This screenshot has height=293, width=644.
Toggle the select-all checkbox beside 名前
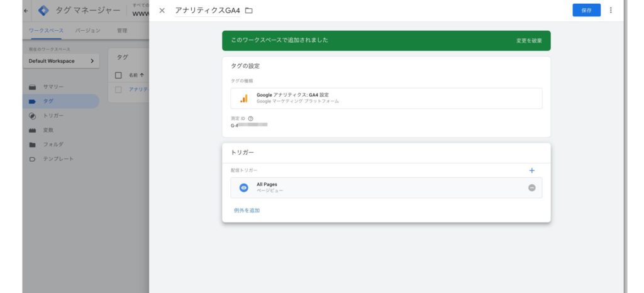click(118, 75)
